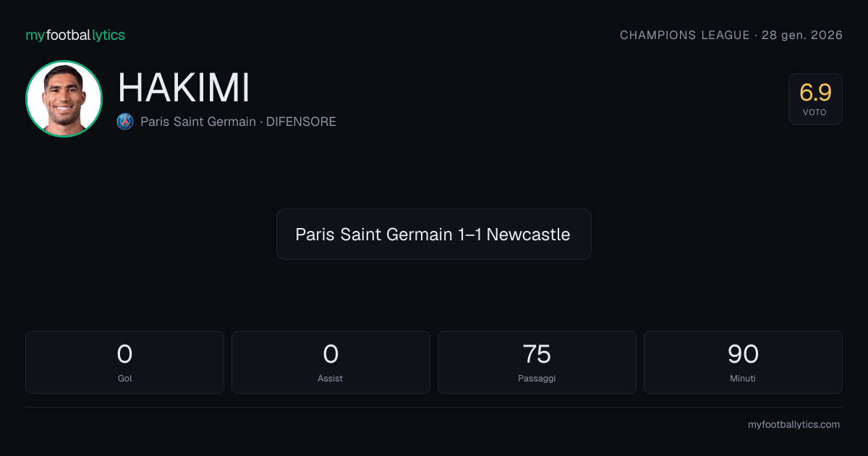868x456 pixels.
Task: Click the Assist label text
Action: 331,378
